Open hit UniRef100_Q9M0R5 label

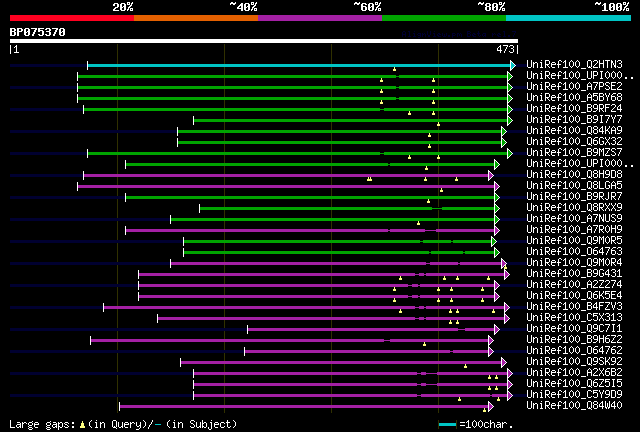click(574, 240)
